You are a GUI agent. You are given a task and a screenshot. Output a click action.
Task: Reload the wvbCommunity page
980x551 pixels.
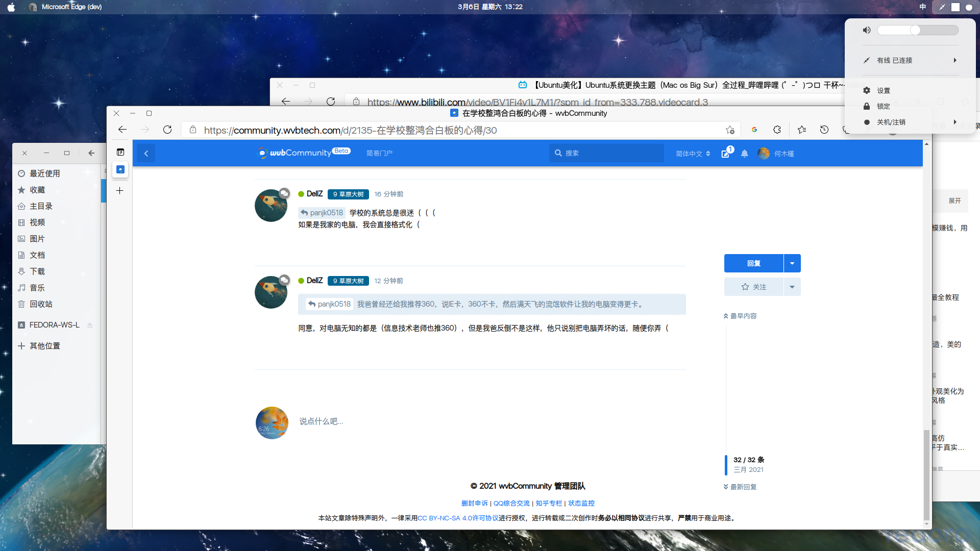pyautogui.click(x=167, y=130)
